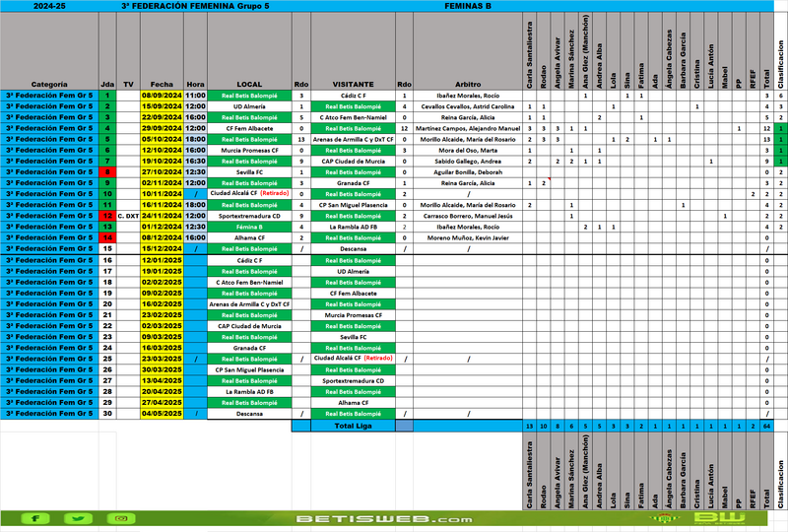Click the 11:00 kick-off time cell
This screenshot has width=788, height=532.
point(195,96)
